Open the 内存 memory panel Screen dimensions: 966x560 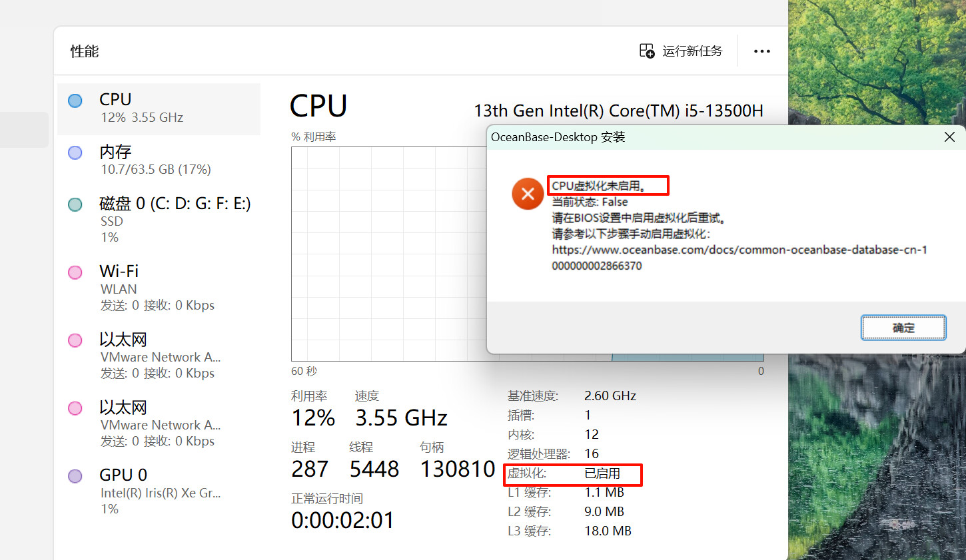point(159,160)
